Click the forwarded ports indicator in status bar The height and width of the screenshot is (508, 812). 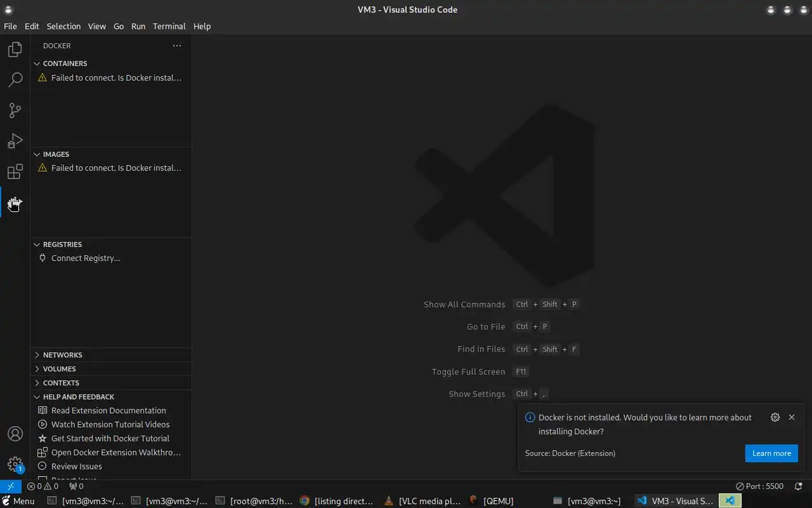click(x=76, y=486)
